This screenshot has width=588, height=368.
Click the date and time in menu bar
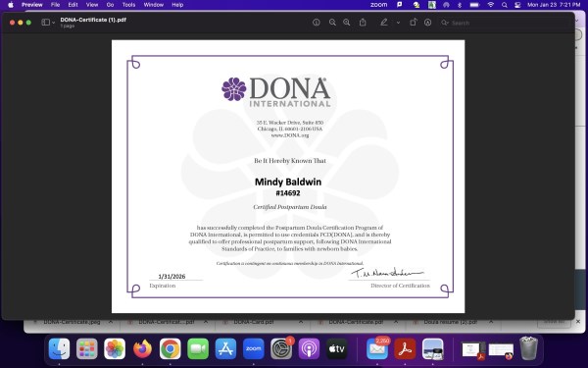(x=554, y=5)
